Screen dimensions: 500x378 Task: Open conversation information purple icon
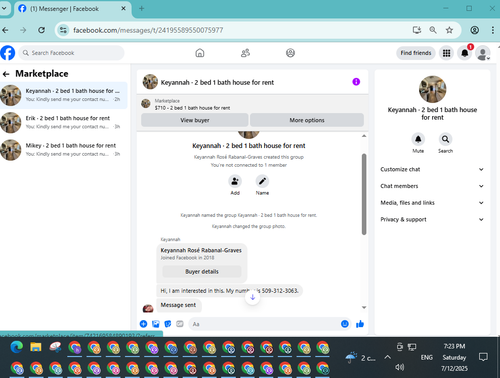click(356, 82)
